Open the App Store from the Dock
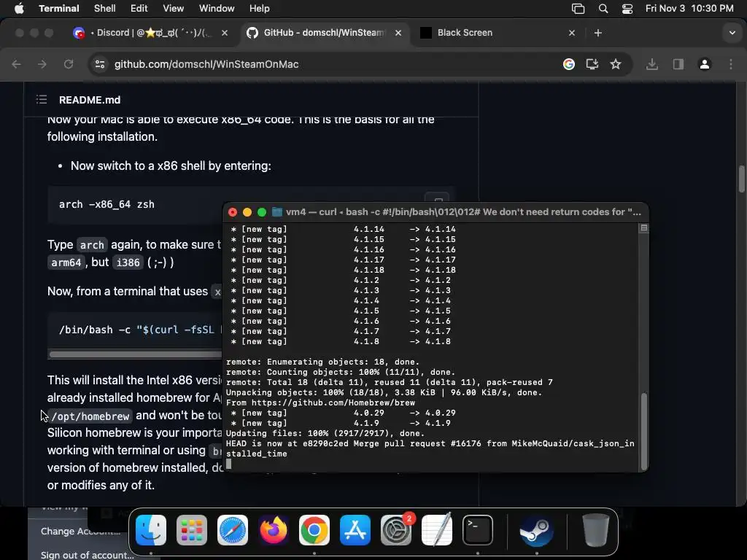The width and height of the screenshot is (747, 560). click(355, 530)
